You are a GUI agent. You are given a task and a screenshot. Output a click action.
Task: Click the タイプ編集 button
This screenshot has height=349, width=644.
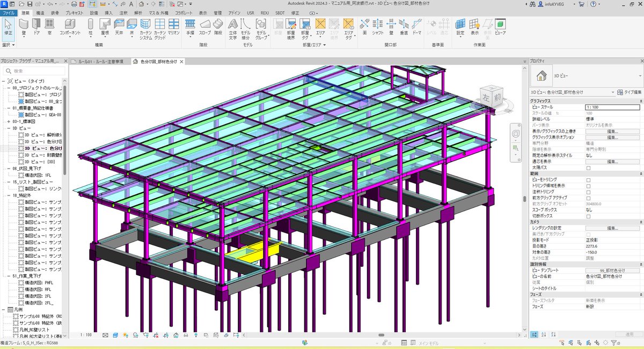click(x=630, y=92)
